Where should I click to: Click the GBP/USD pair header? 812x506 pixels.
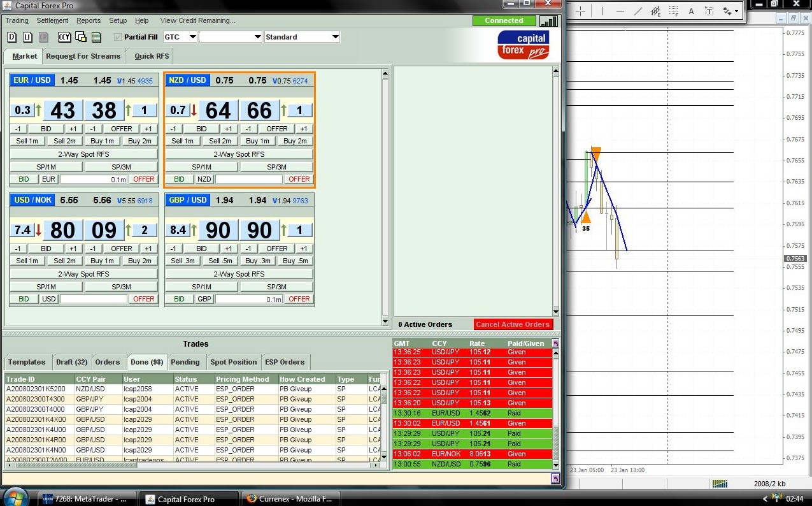(187, 200)
